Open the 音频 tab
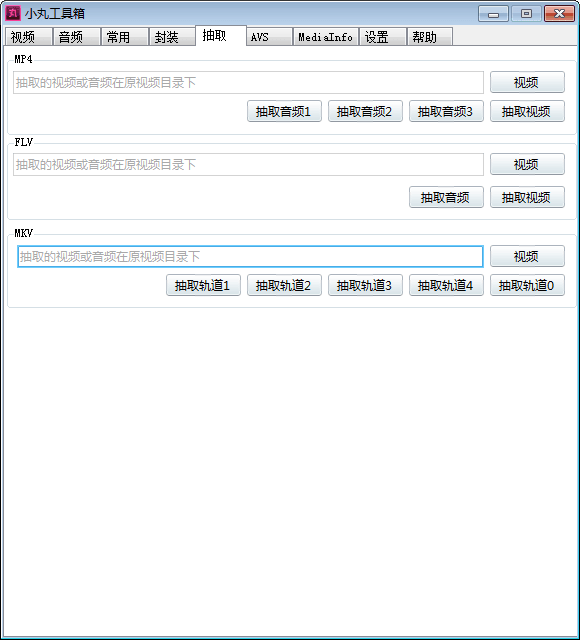 [x=77, y=37]
